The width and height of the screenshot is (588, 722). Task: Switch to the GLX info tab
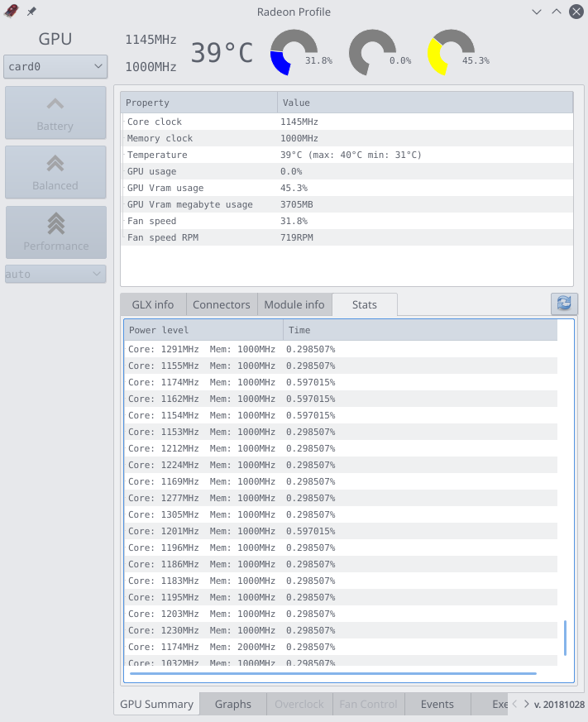153,305
